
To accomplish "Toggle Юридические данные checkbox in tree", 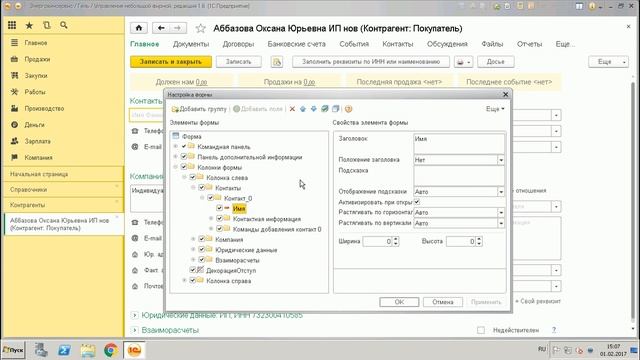I will point(202,249).
